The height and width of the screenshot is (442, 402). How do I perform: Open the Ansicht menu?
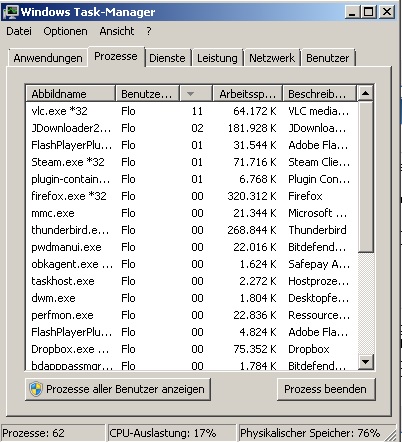click(x=117, y=31)
